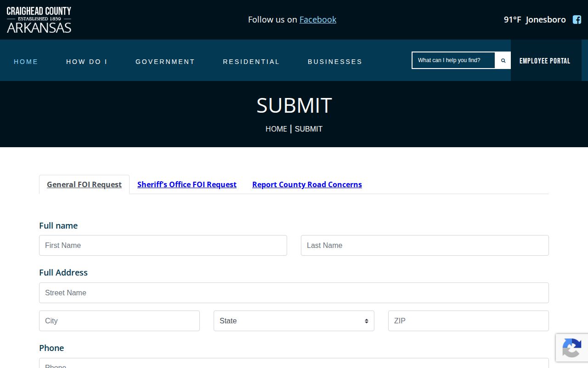Click the Full Address label

63,272
